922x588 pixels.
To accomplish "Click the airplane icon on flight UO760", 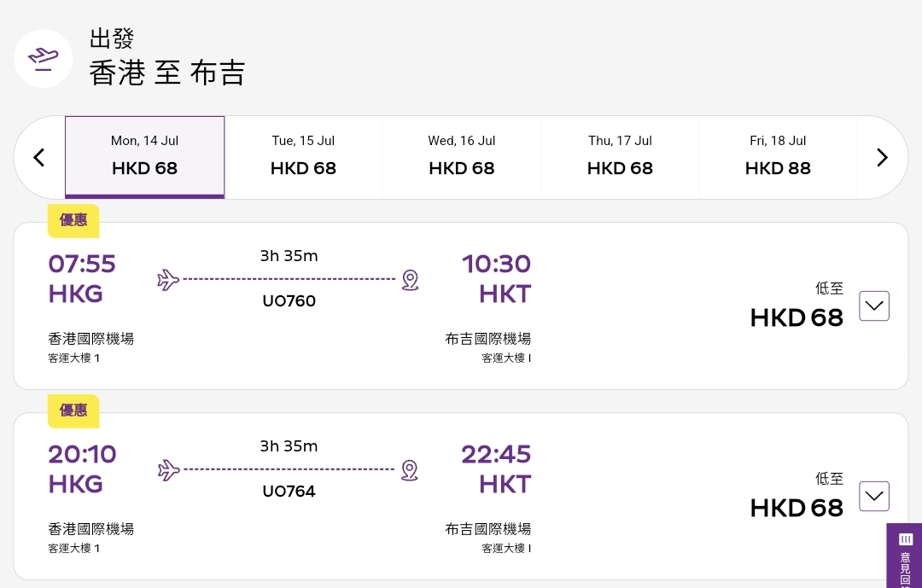I will click(x=168, y=279).
